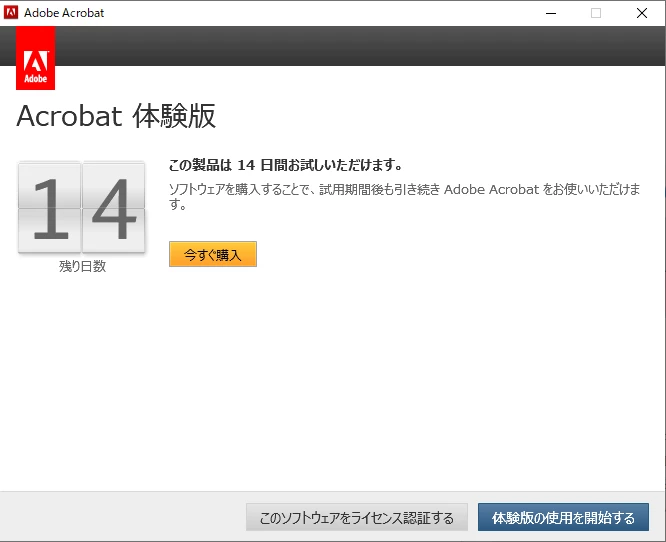Click the Adobe Acrobat window title text
666x542 pixels.
[x=64, y=13]
